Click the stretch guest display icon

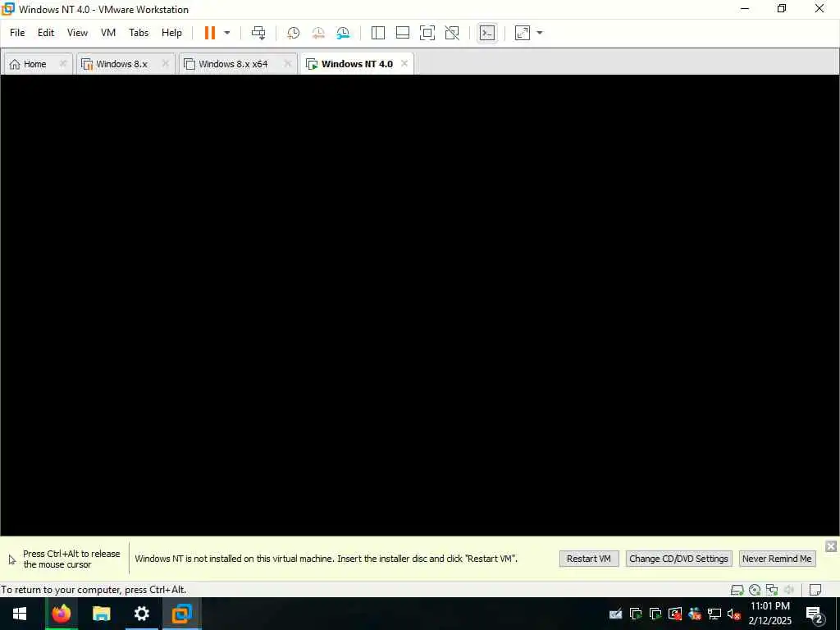(523, 33)
